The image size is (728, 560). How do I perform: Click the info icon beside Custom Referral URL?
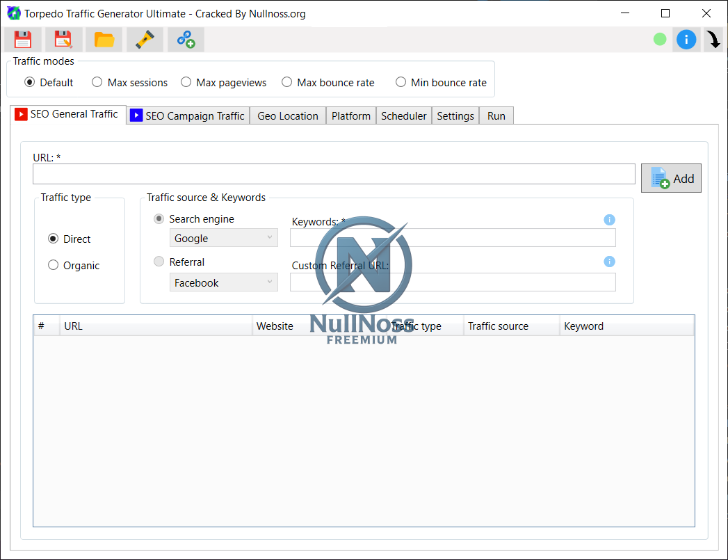[610, 262]
